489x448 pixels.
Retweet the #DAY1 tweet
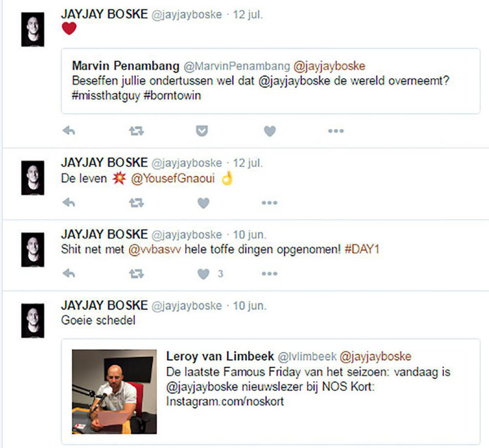coord(136,274)
